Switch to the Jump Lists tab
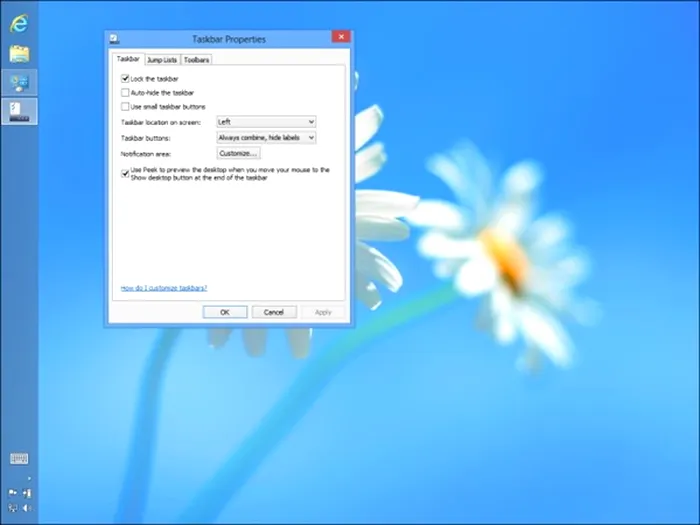The height and width of the screenshot is (525, 700). coord(162,60)
